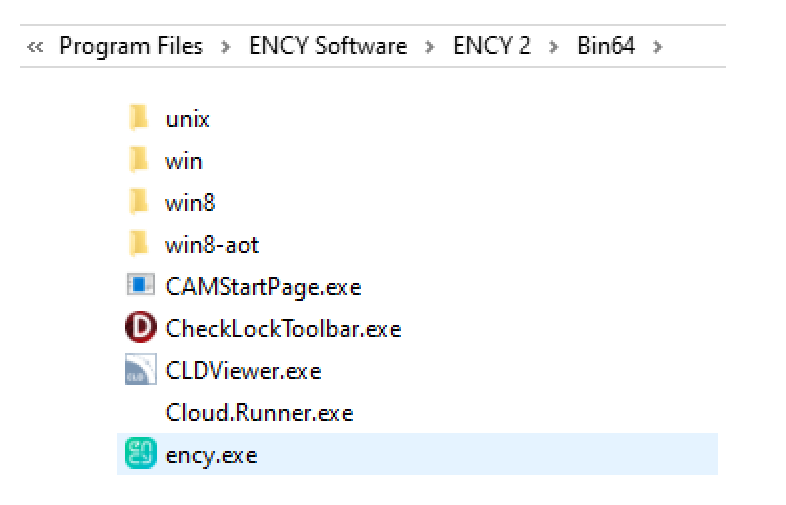Image resolution: width=786 pixels, height=505 pixels.
Task: Expand the chevron after ENCY 2
Action: coord(554,47)
